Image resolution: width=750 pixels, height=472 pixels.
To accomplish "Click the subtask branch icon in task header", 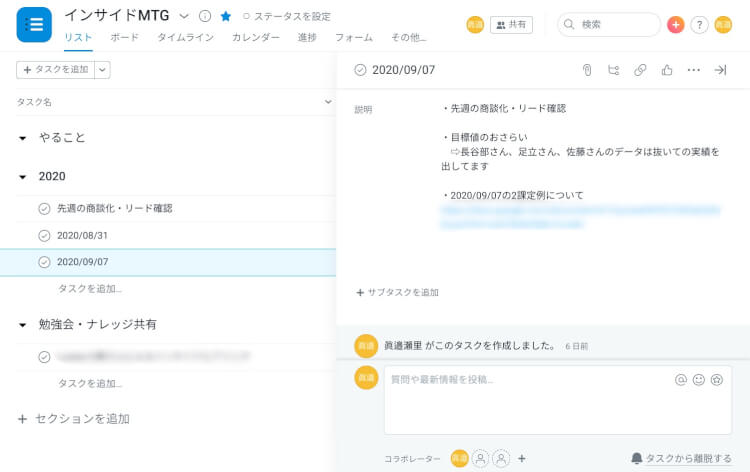I will tap(614, 70).
